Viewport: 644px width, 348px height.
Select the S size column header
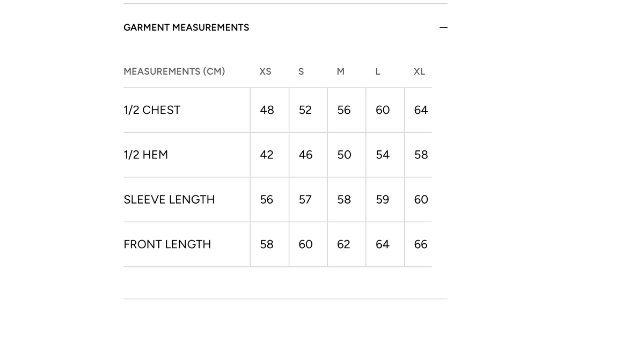tap(301, 71)
